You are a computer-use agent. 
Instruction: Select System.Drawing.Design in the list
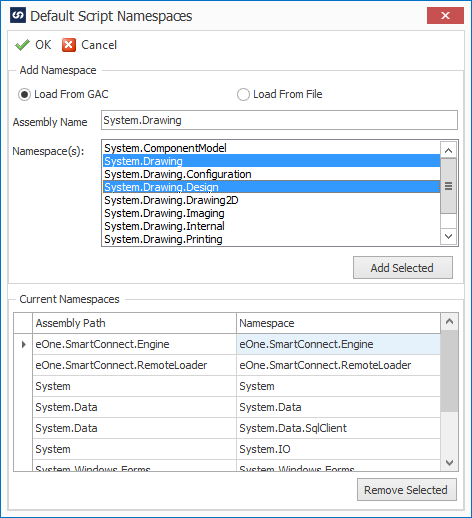pyautogui.click(x=271, y=187)
